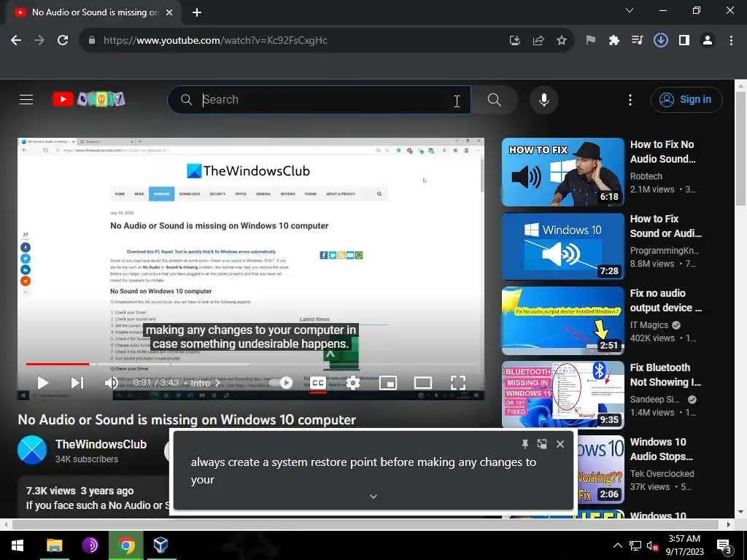Open the tab search dropdown arrow

click(629, 10)
